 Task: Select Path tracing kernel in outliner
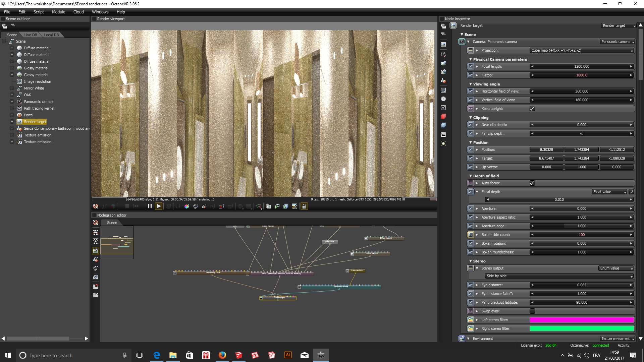coord(39,108)
